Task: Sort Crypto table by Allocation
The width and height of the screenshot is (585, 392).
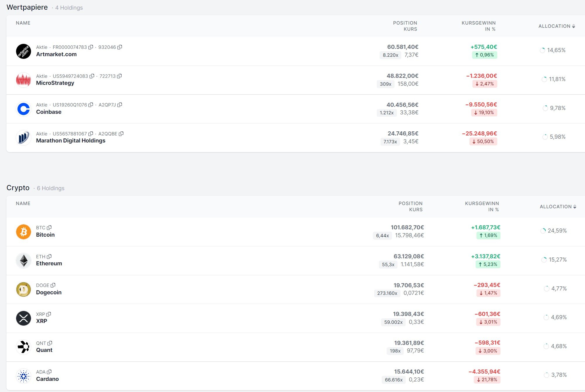Action: pyautogui.click(x=558, y=207)
